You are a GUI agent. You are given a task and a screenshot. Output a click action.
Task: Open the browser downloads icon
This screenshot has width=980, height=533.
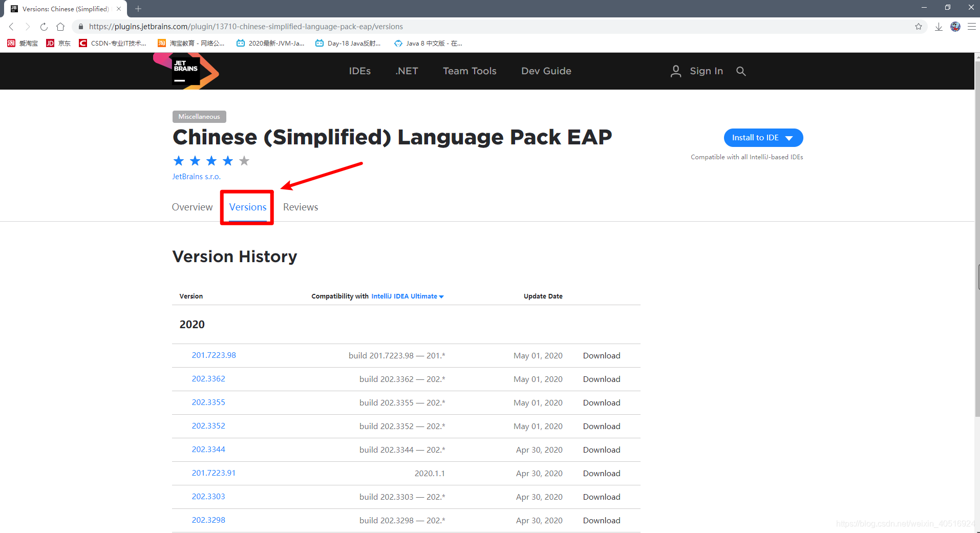coord(939,27)
